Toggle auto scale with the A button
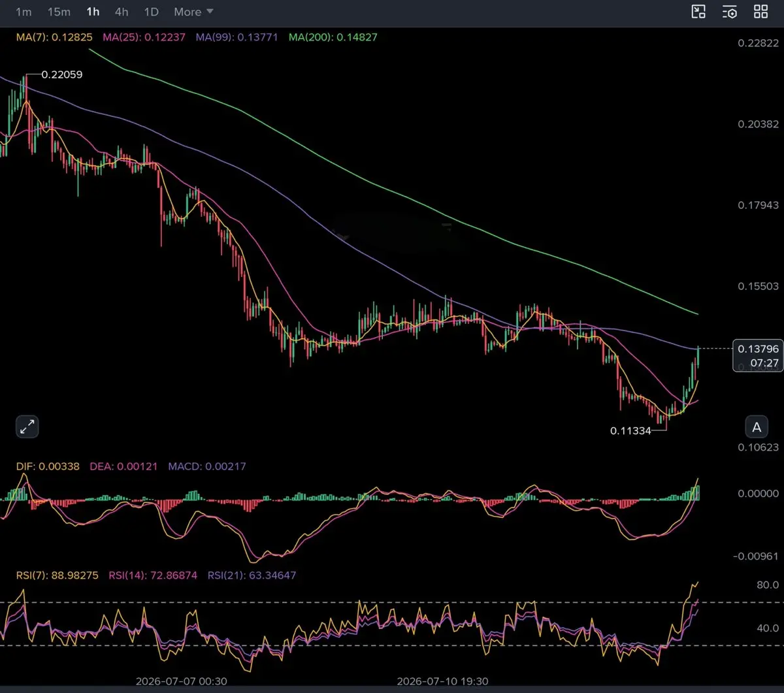Viewport: 784px width, 693px height. (x=757, y=427)
